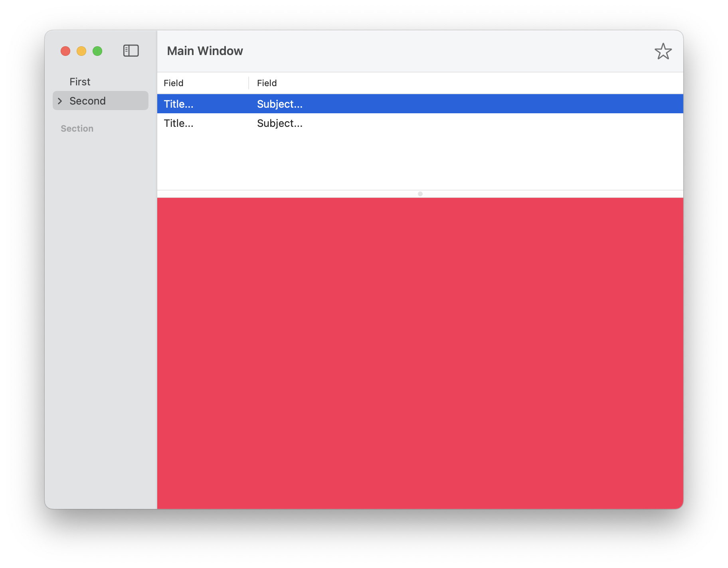Viewport: 728px width, 568px height.
Task: Click the split view divider handle dot
Action: pos(420,194)
